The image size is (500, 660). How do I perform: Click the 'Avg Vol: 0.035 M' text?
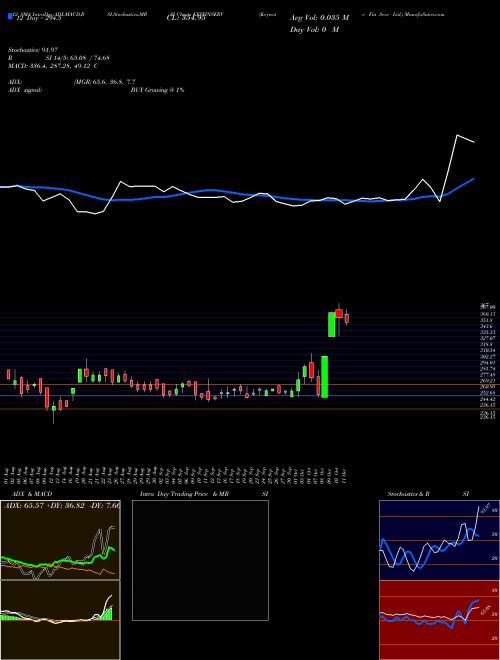[x=319, y=18]
